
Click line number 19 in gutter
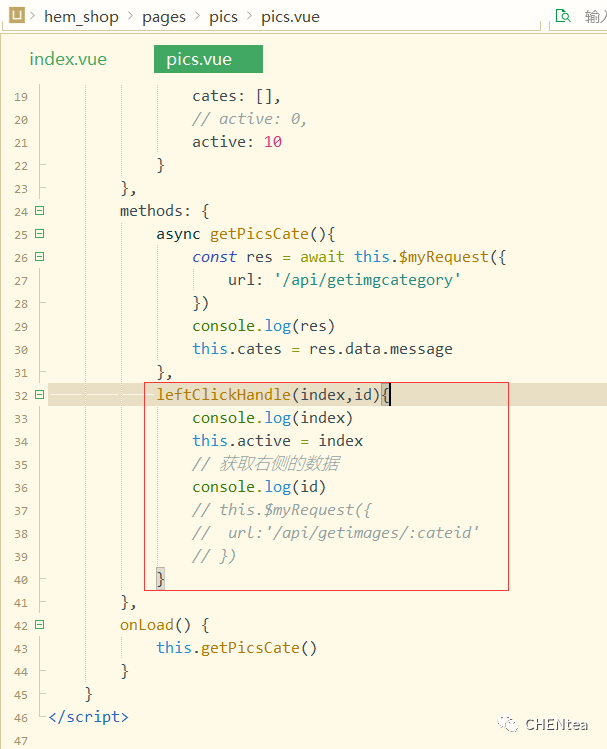[21, 97]
